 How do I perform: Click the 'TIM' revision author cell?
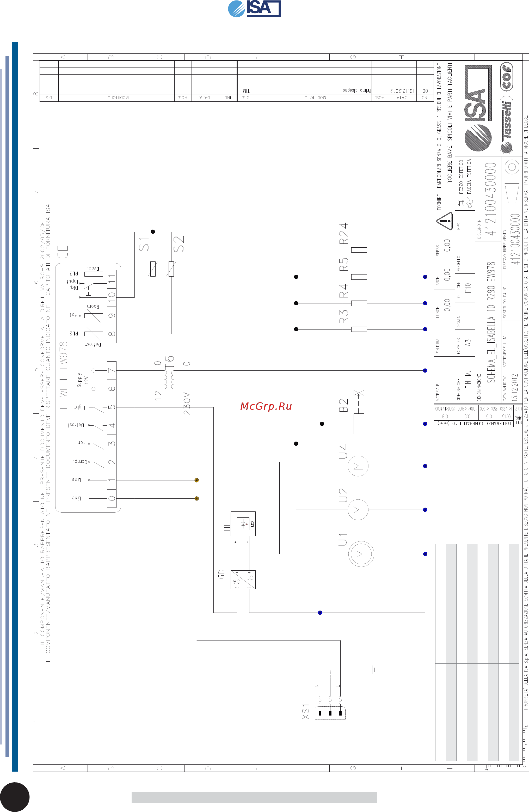(246, 91)
